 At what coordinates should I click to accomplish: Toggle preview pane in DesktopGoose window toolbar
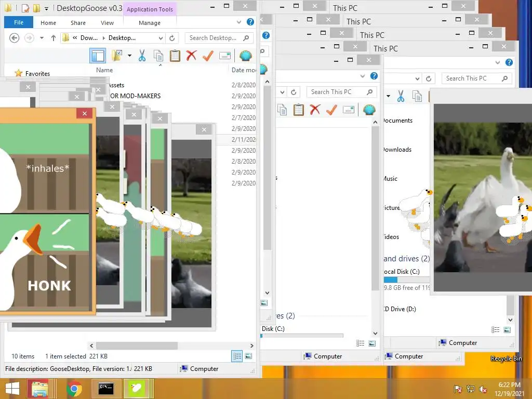pyautogui.click(x=98, y=56)
